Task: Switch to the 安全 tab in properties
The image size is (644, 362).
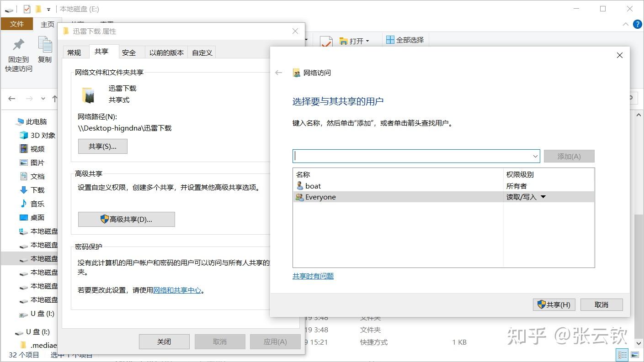Action: click(x=129, y=52)
